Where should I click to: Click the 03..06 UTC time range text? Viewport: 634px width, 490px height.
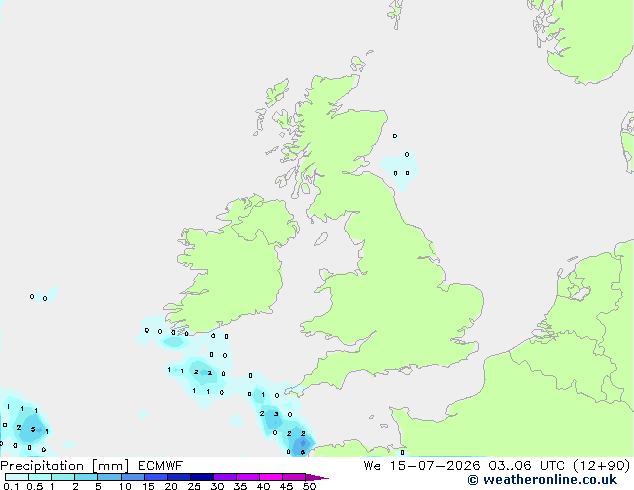(x=526, y=466)
